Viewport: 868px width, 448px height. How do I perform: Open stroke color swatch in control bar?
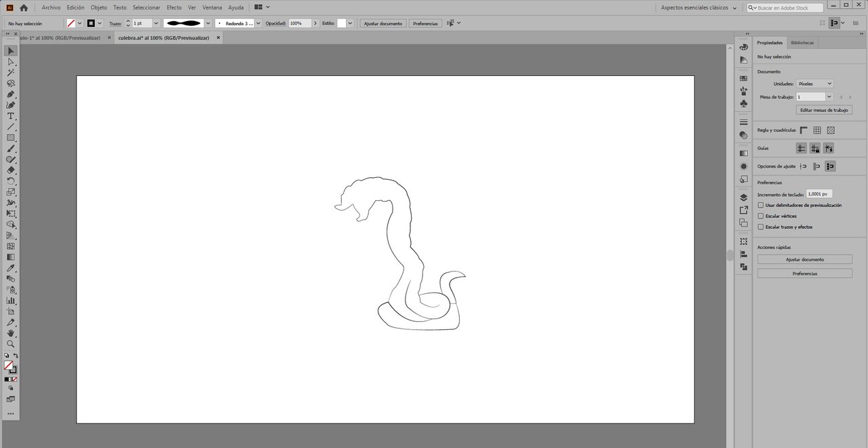(x=91, y=23)
